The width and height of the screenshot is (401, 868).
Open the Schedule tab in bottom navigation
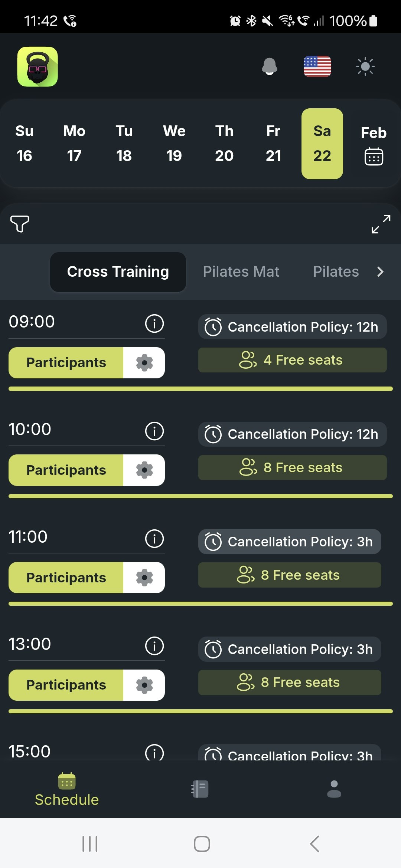[x=66, y=788]
